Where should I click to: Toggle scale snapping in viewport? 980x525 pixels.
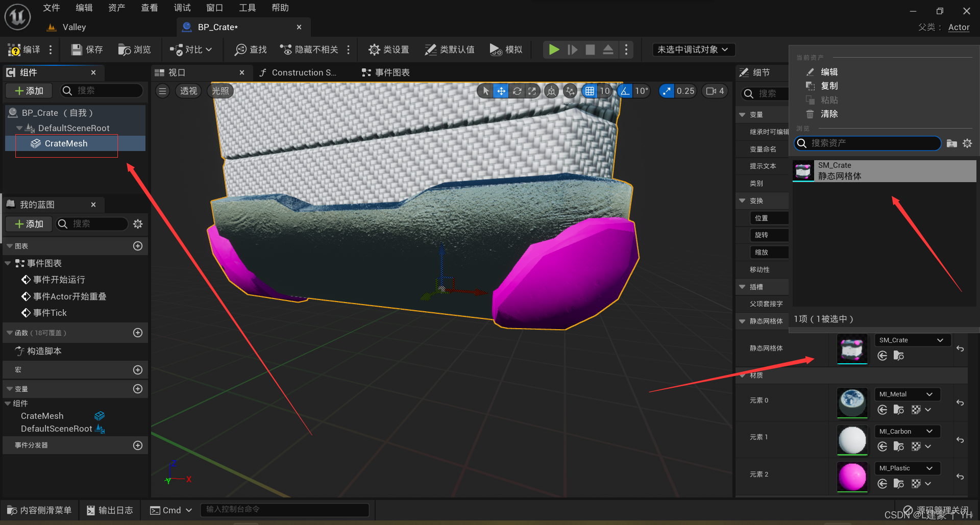click(x=667, y=91)
